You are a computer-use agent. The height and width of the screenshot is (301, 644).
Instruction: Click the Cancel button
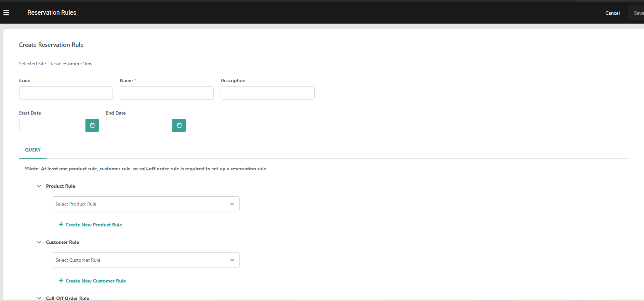click(613, 13)
